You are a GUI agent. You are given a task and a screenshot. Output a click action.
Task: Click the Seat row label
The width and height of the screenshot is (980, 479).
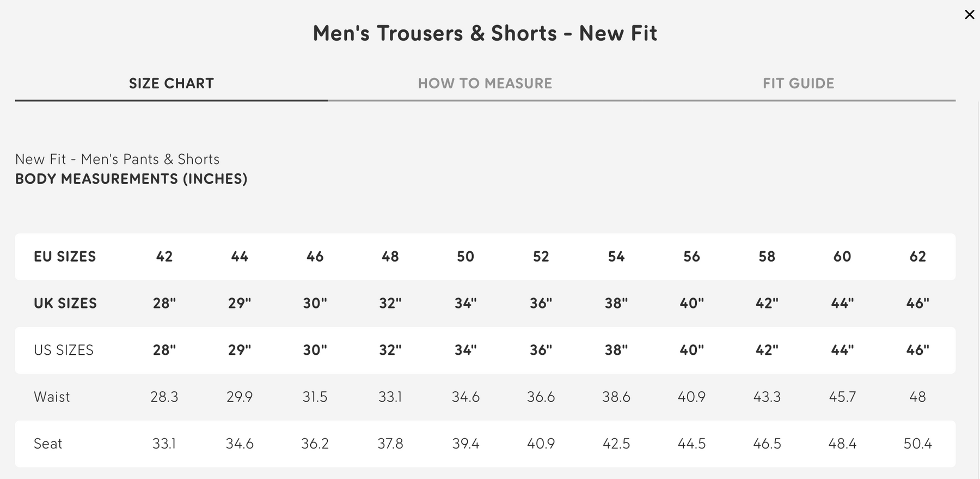coord(48,444)
